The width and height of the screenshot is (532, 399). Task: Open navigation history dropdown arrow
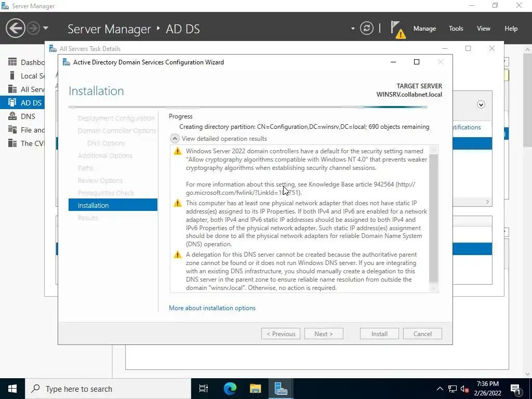tap(46, 28)
